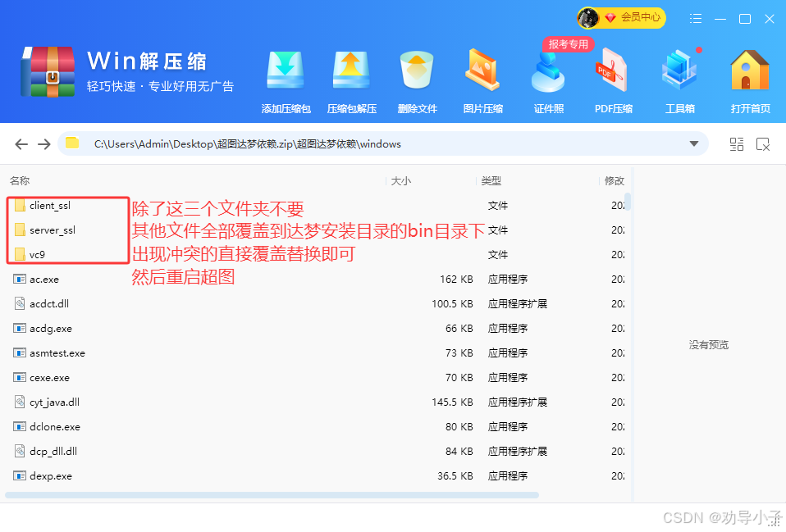Click the horizontal scrollbar at the bottom

tap(271, 495)
